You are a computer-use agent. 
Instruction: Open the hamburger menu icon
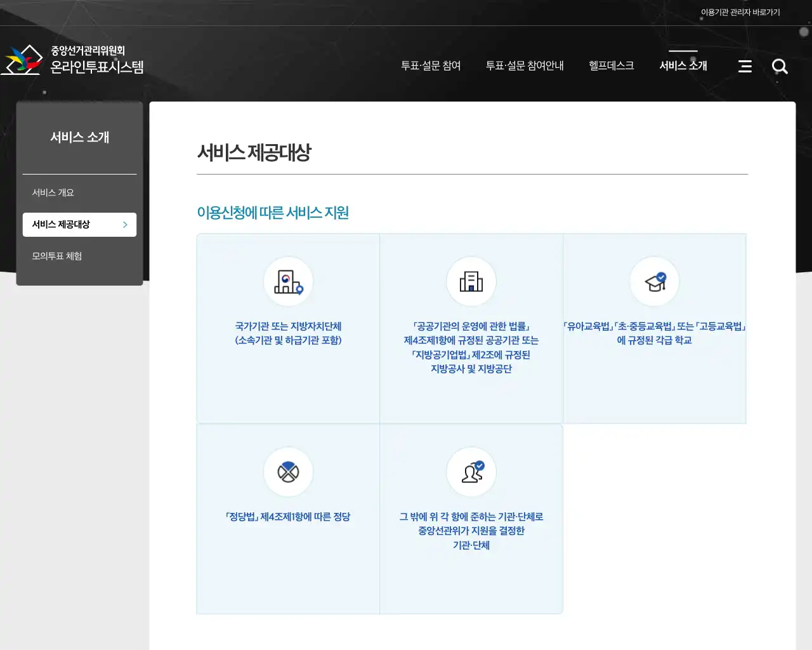(745, 66)
